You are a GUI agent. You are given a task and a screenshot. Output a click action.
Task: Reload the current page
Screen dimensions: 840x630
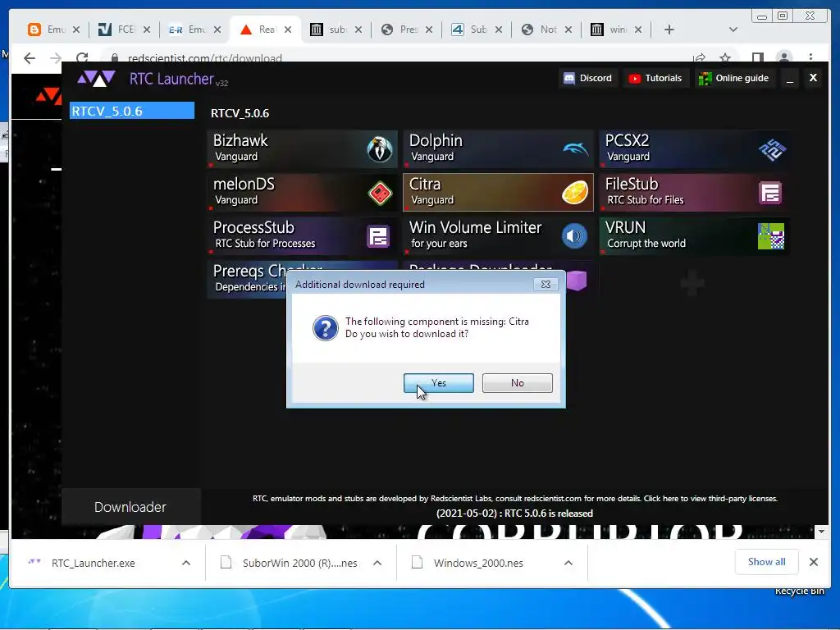(81, 57)
